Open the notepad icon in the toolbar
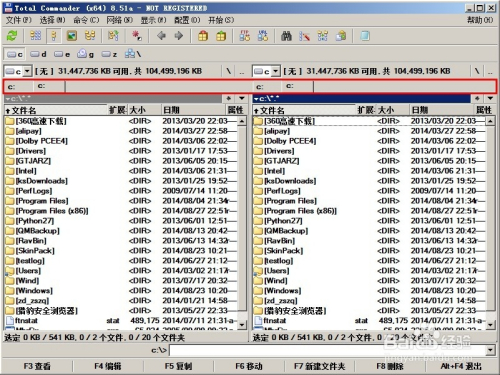Screen dimensions: 500x375 pyautogui.click(x=365, y=36)
